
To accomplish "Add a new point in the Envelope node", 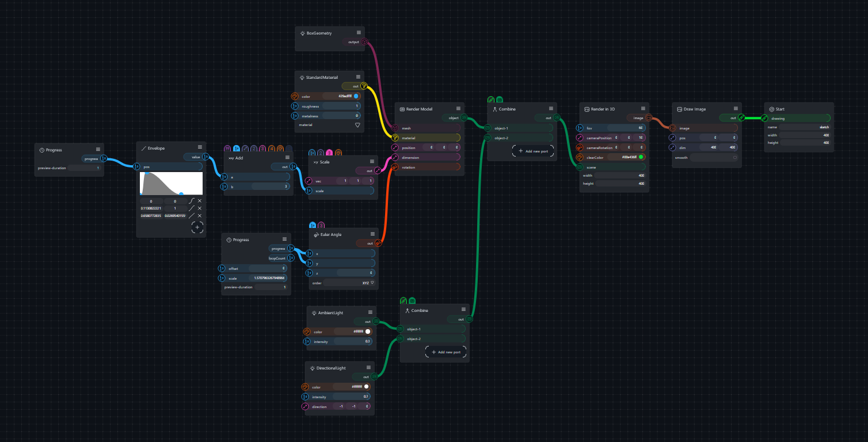I will (x=197, y=227).
